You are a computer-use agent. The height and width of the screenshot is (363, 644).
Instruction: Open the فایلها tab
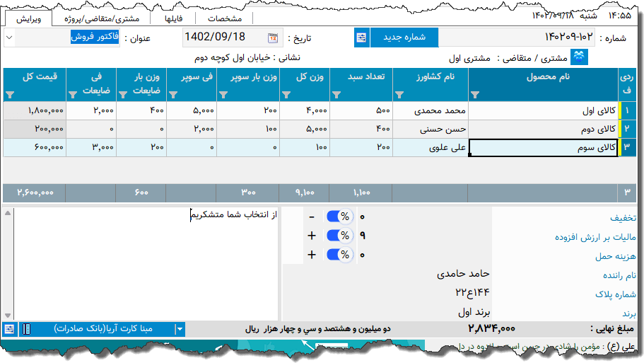click(x=173, y=18)
